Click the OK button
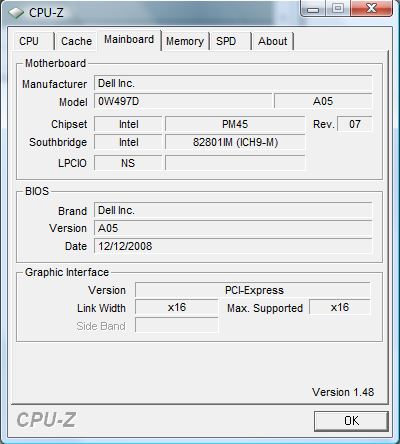 [x=351, y=421]
